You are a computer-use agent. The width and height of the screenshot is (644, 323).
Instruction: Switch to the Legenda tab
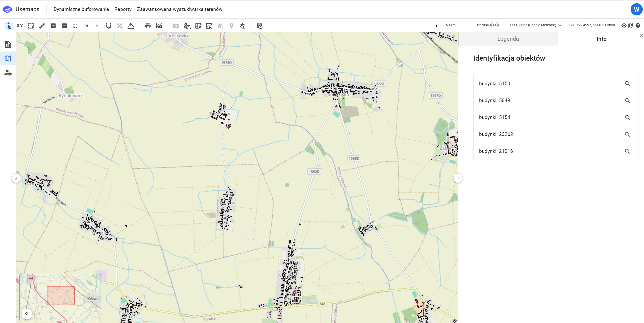pyautogui.click(x=508, y=39)
